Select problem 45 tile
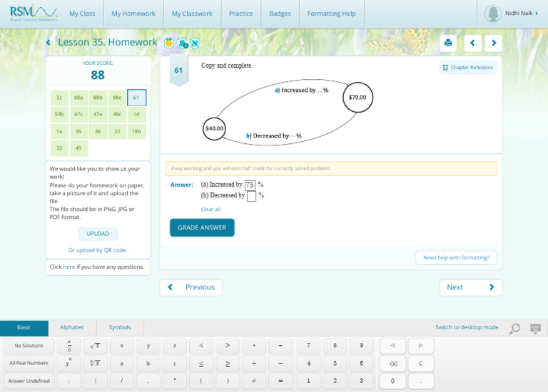The height and width of the screenshot is (392, 548). (x=78, y=148)
